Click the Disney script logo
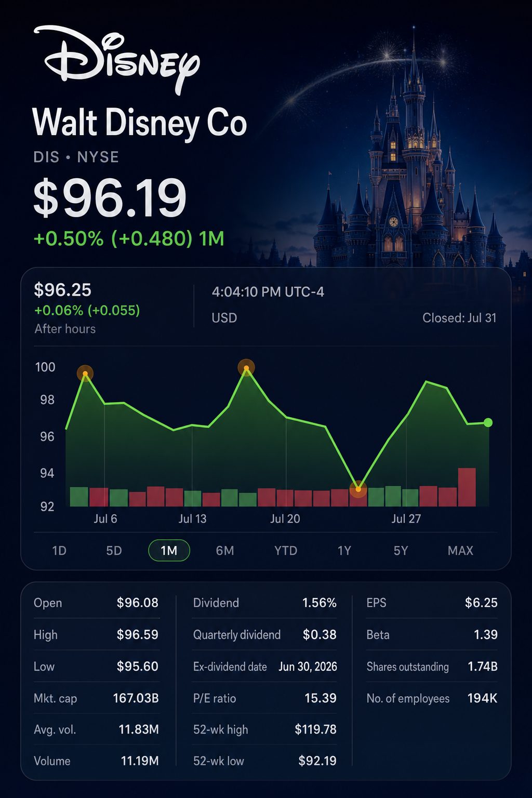Image resolution: width=532 pixels, height=798 pixels. [117, 60]
